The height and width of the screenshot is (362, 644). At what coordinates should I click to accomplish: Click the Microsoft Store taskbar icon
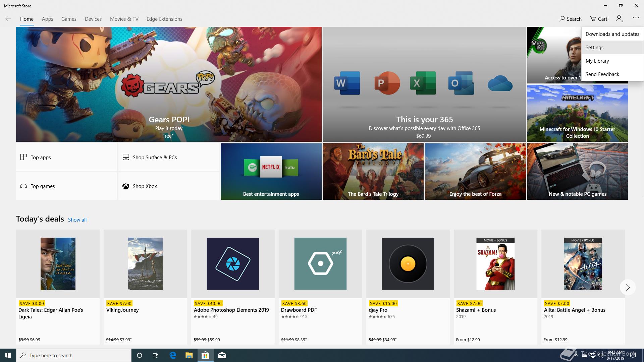pyautogui.click(x=205, y=355)
